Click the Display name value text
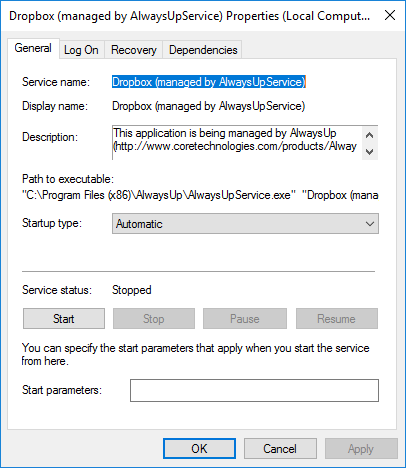Viewport: 406px width, 468px height. (x=209, y=106)
